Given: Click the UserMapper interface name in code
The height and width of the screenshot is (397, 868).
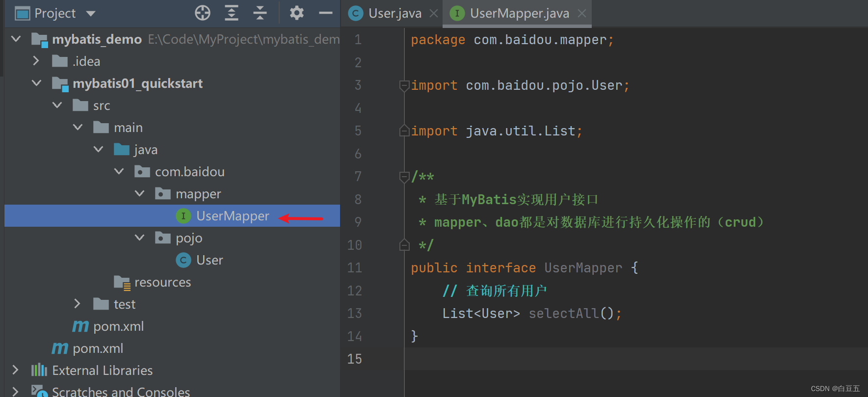Looking at the screenshot, I should 583,268.
